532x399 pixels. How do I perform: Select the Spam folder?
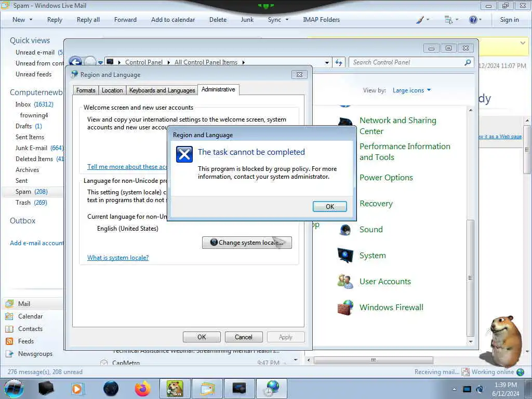[32, 192]
